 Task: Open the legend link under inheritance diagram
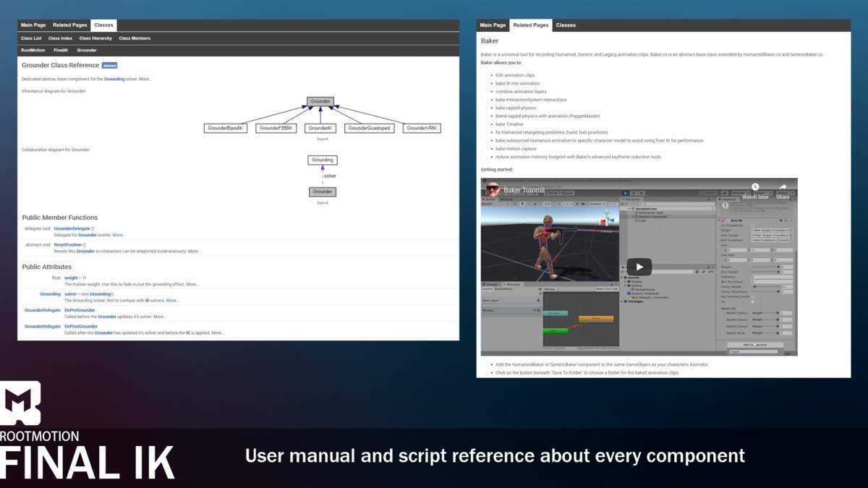[323, 138]
